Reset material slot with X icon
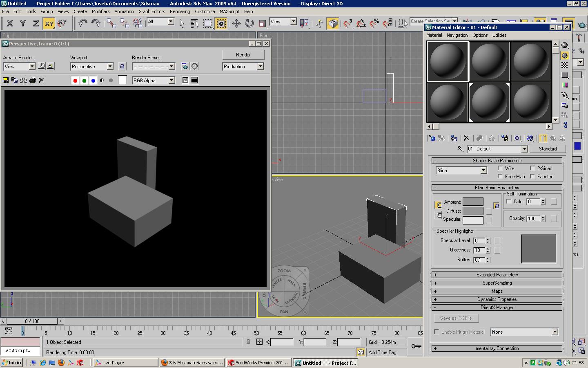The height and width of the screenshot is (368, 588). tap(466, 138)
